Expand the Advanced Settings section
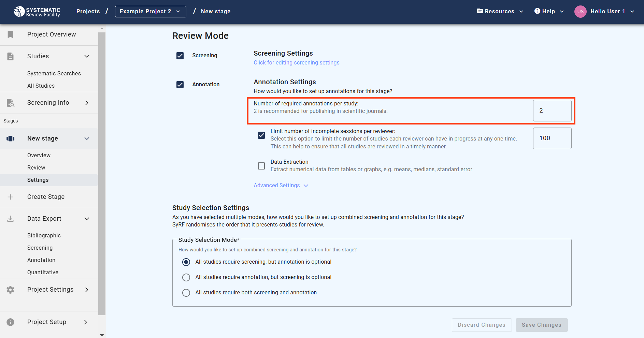Image resolution: width=644 pixels, height=338 pixels. tap(281, 185)
